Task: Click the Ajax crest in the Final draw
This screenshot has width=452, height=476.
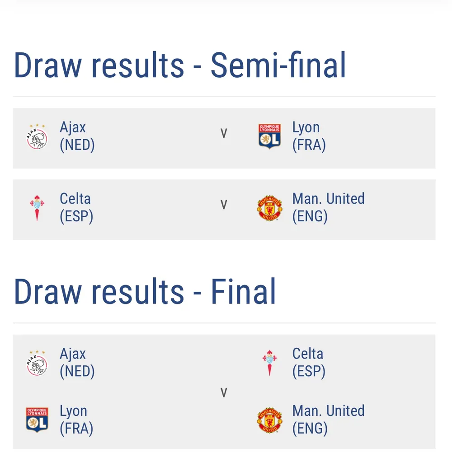Action: 37,363
